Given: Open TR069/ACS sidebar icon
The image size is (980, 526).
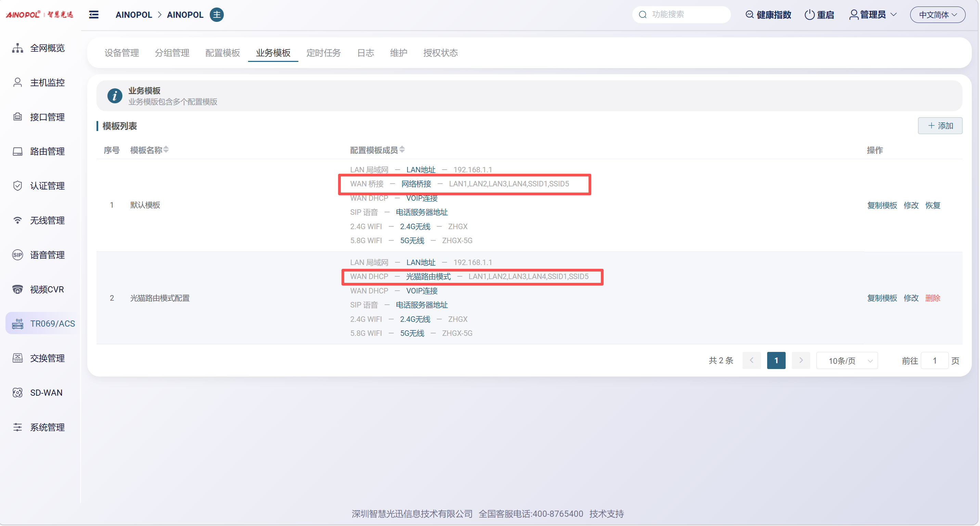Looking at the screenshot, I should (17, 324).
